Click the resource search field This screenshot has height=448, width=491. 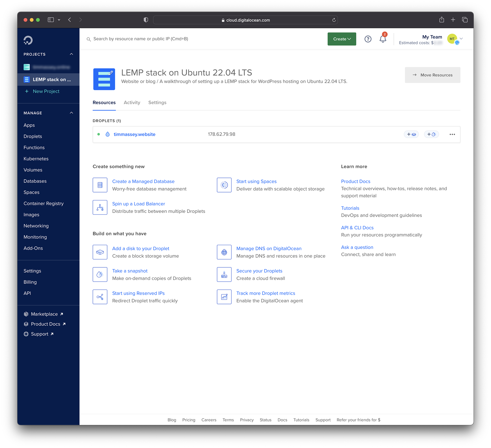(141, 39)
